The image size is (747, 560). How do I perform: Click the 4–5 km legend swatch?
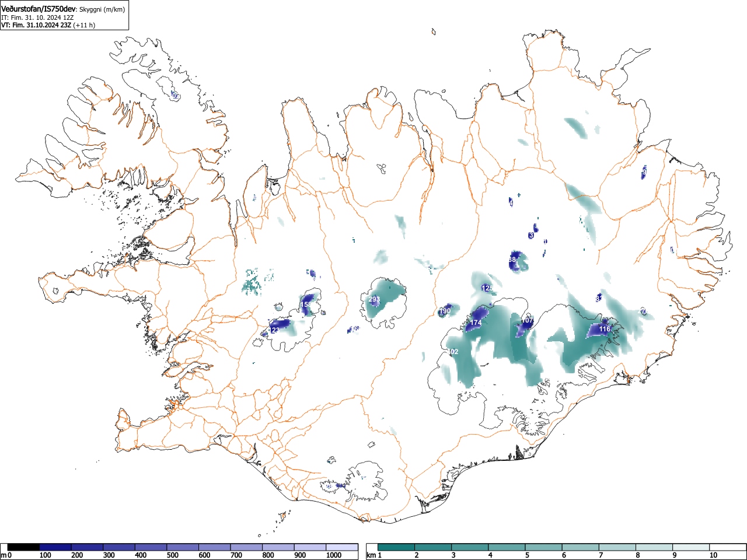click(507, 547)
